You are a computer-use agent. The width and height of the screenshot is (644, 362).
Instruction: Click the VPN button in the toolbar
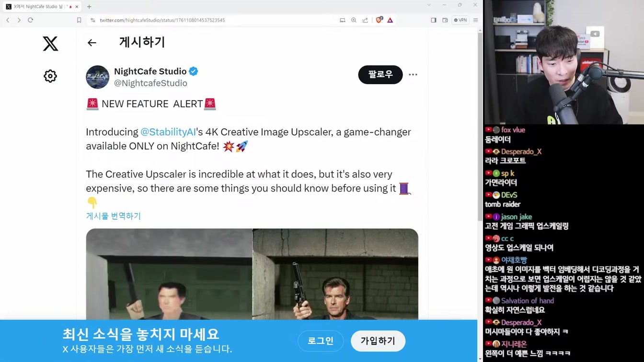460,20
